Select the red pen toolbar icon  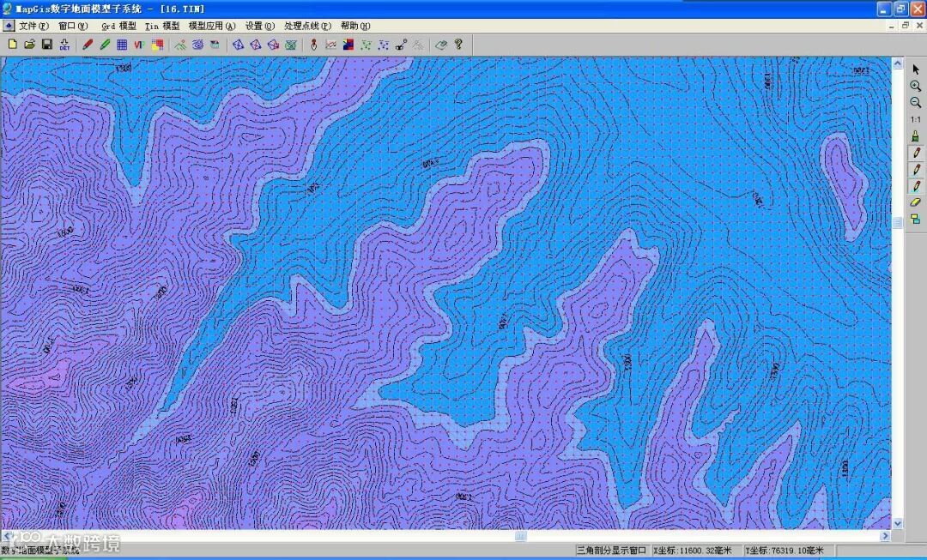tap(88, 45)
